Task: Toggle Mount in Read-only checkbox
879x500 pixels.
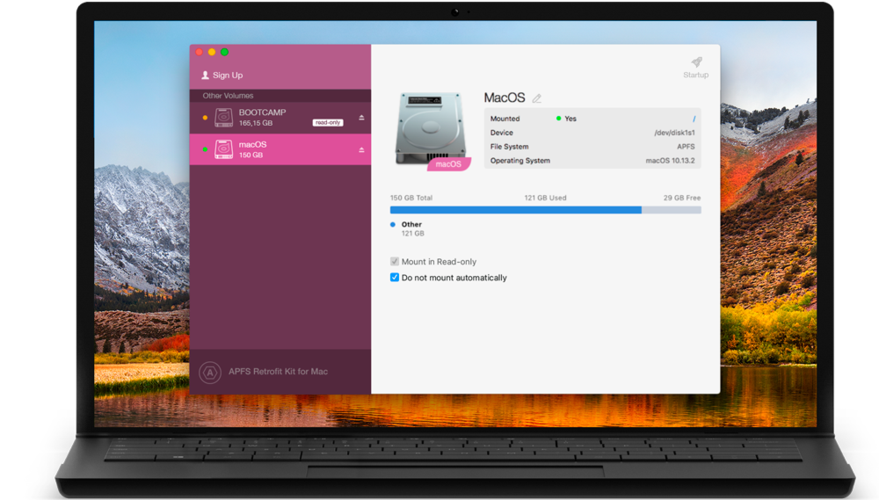Action: pyautogui.click(x=395, y=262)
